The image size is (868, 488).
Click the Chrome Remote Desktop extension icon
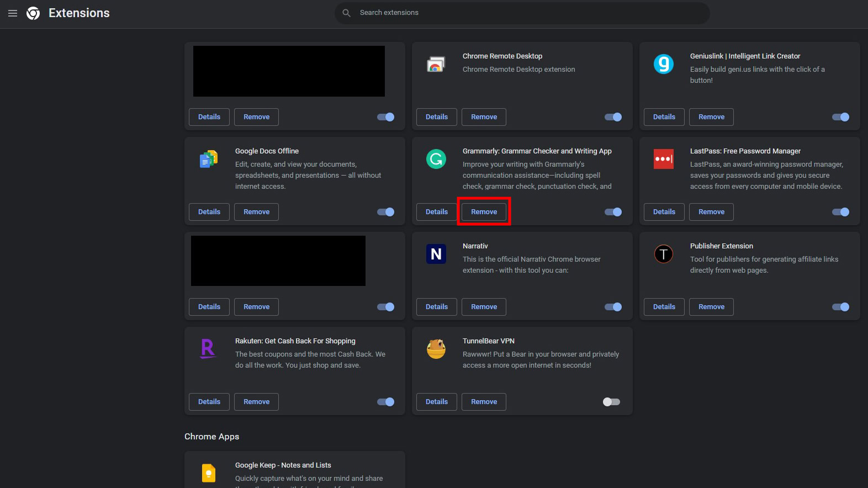tap(436, 65)
